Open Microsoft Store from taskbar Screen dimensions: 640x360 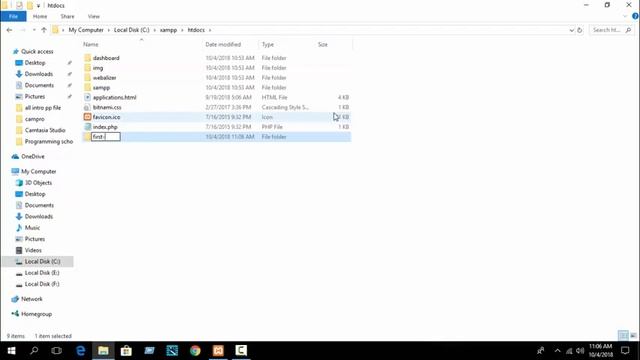point(126,351)
